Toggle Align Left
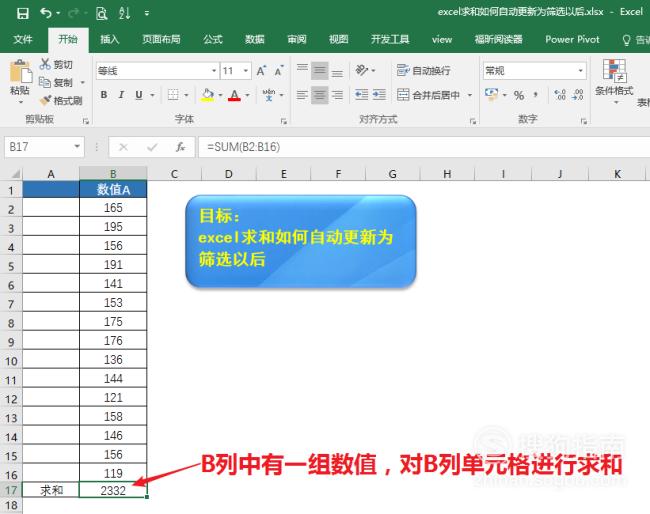This screenshot has width=650, height=514. click(x=303, y=95)
